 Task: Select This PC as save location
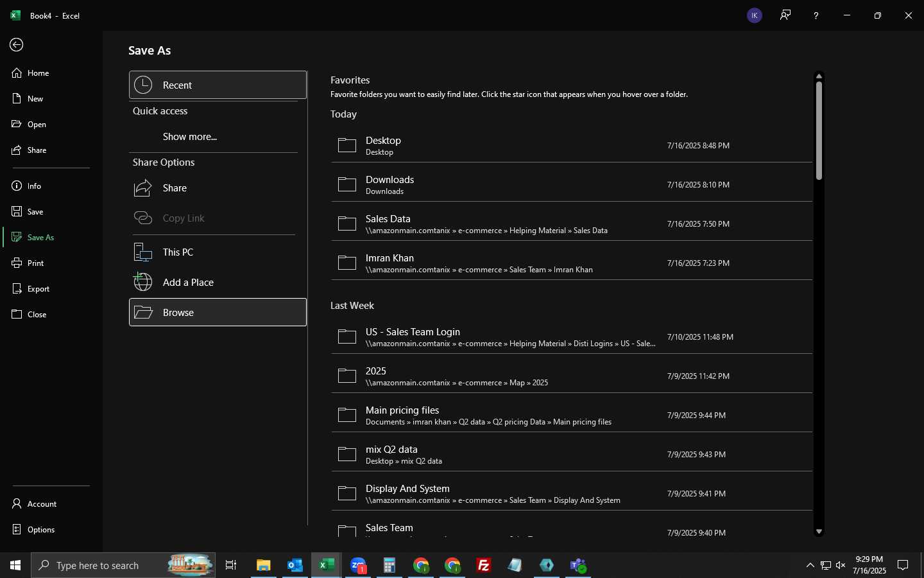pos(218,252)
